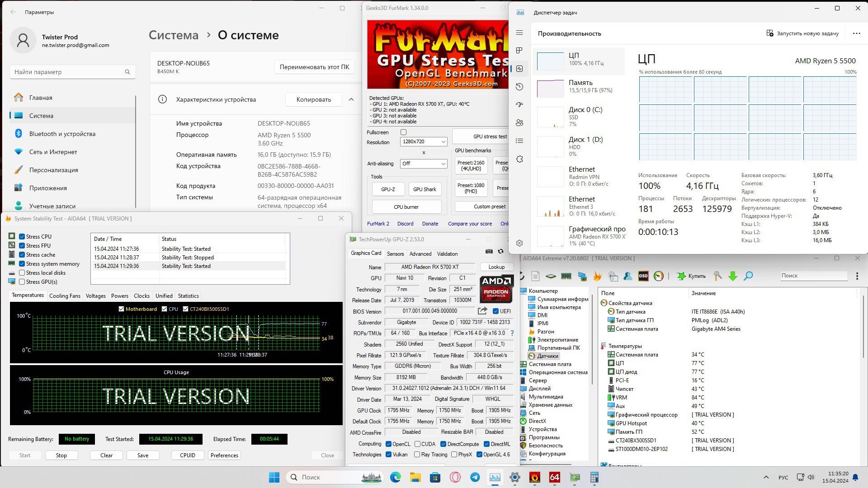The height and width of the screenshot is (488, 868).
Task: Open Task Manager settings gear icon
Action: pyautogui.click(x=519, y=243)
